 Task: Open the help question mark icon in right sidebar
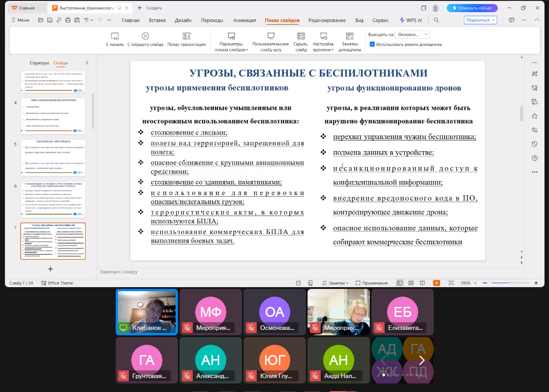point(535,158)
